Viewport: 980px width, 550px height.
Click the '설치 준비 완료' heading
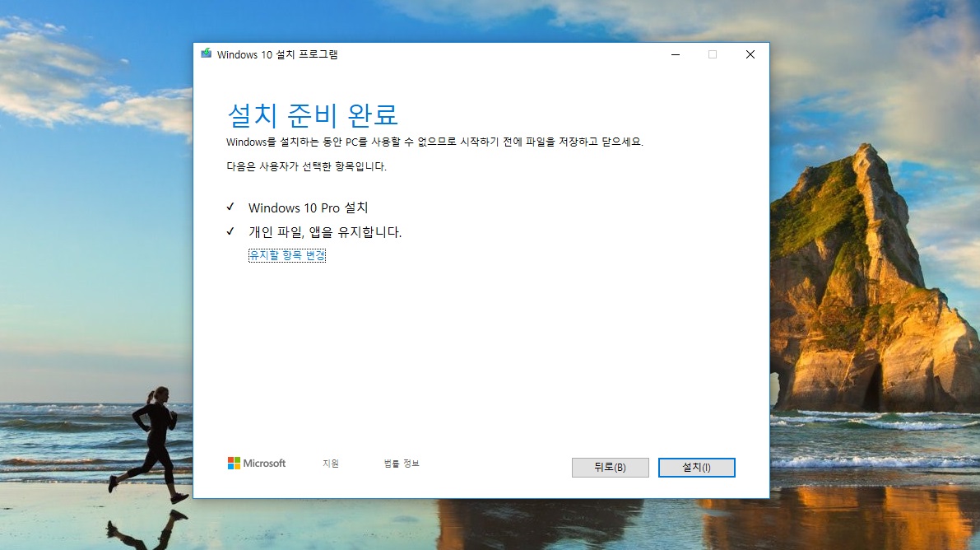tap(313, 115)
